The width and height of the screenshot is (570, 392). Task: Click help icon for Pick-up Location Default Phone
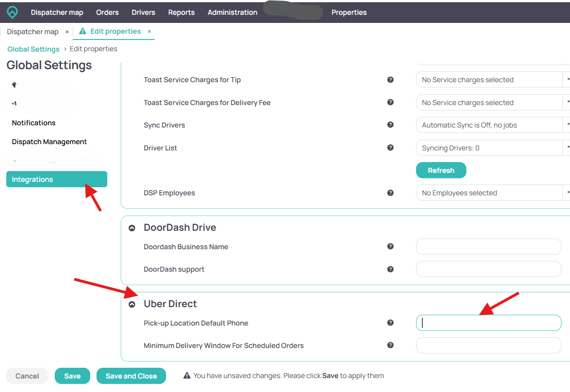tap(390, 322)
